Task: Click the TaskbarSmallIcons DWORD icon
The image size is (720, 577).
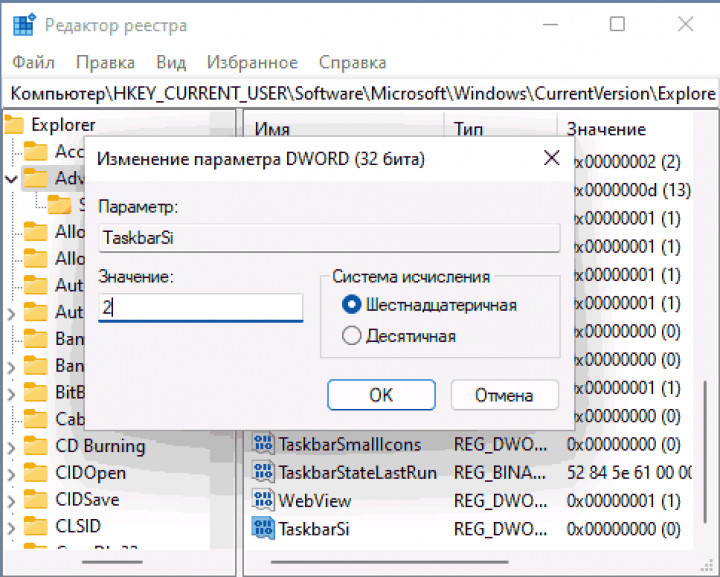Action: pos(263,444)
